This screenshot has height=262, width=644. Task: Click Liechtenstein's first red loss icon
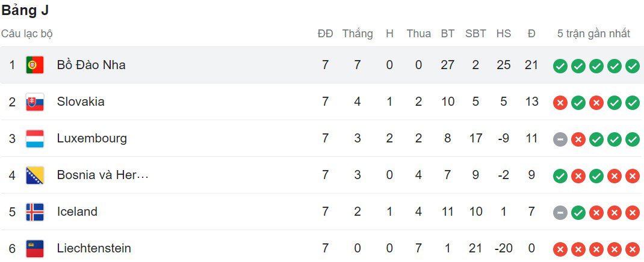point(560,249)
